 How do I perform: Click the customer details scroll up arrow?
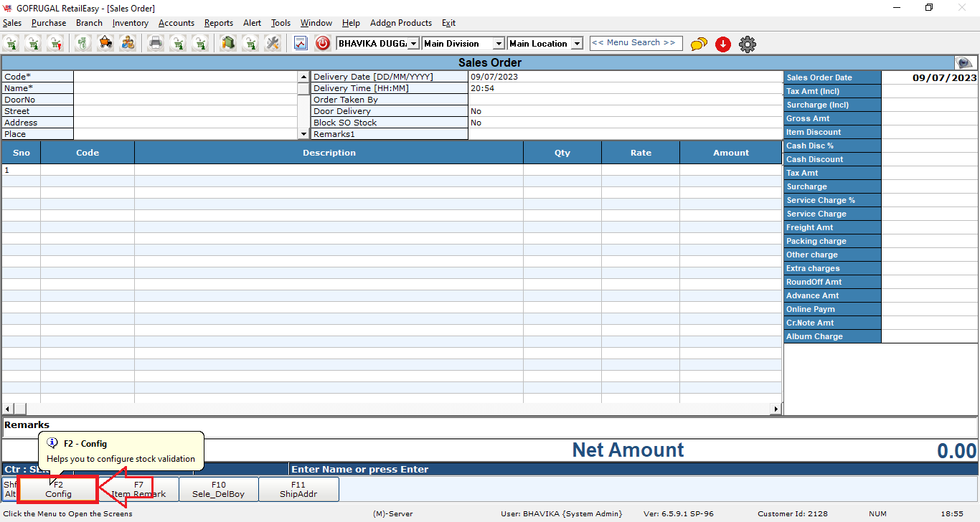(303, 77)
